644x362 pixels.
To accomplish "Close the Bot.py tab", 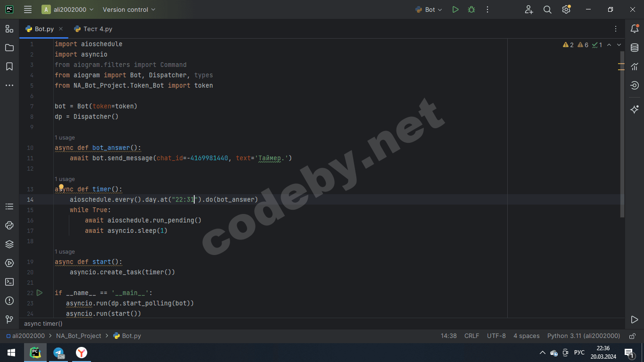I will [x=61, y=29].
